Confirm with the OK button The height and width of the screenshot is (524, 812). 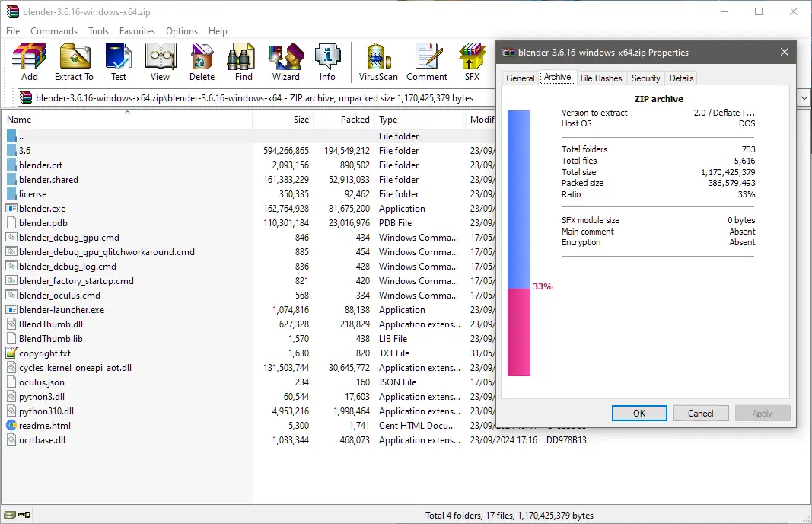click(x=639, y=413)
